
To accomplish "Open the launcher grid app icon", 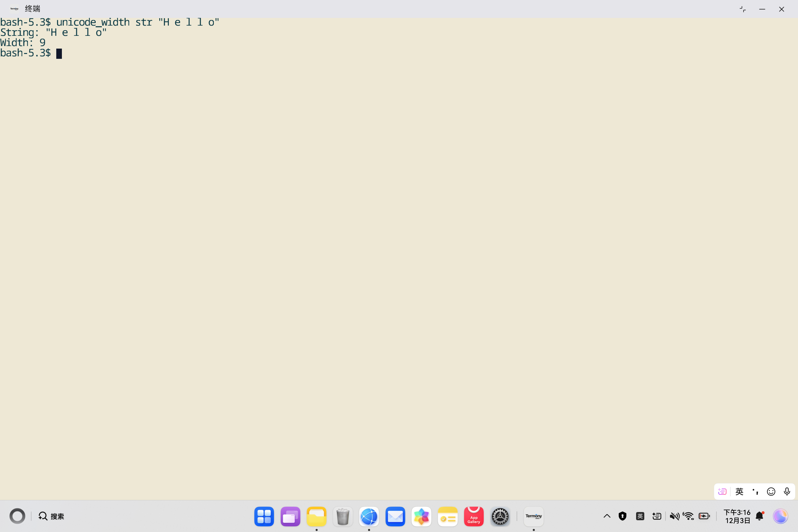I will pyautogui.click(x=264, y=516).
